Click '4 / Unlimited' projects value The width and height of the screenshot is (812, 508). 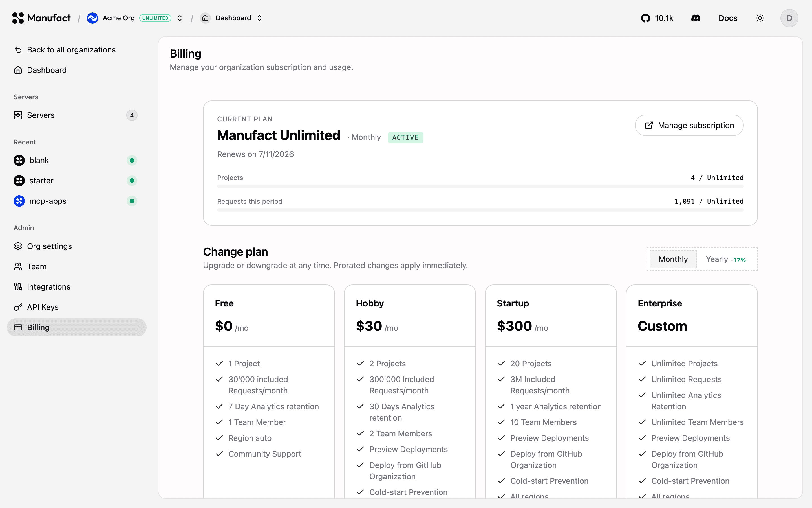[717, 178]
